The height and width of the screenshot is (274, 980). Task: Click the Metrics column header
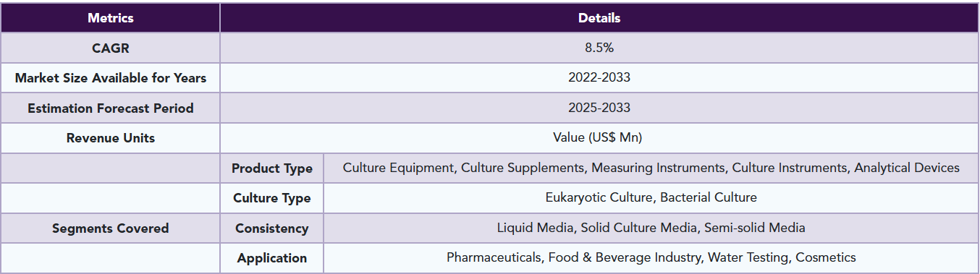point(111,18)
